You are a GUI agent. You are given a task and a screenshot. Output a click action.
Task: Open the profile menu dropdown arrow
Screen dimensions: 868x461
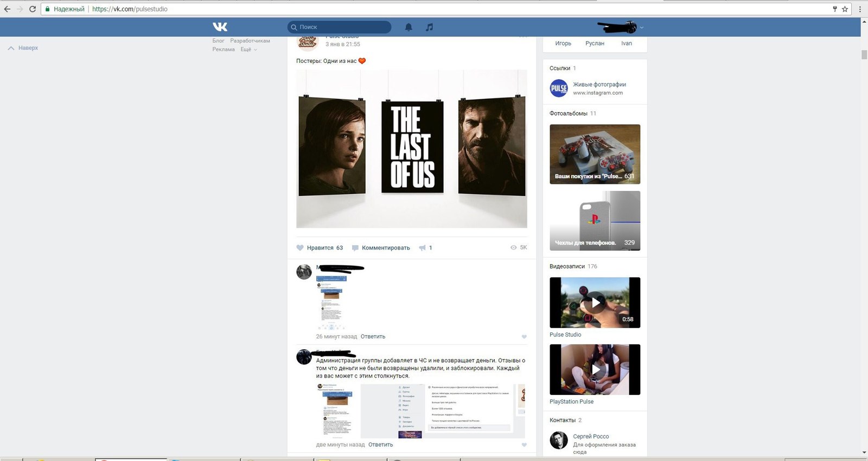point(642,27)
